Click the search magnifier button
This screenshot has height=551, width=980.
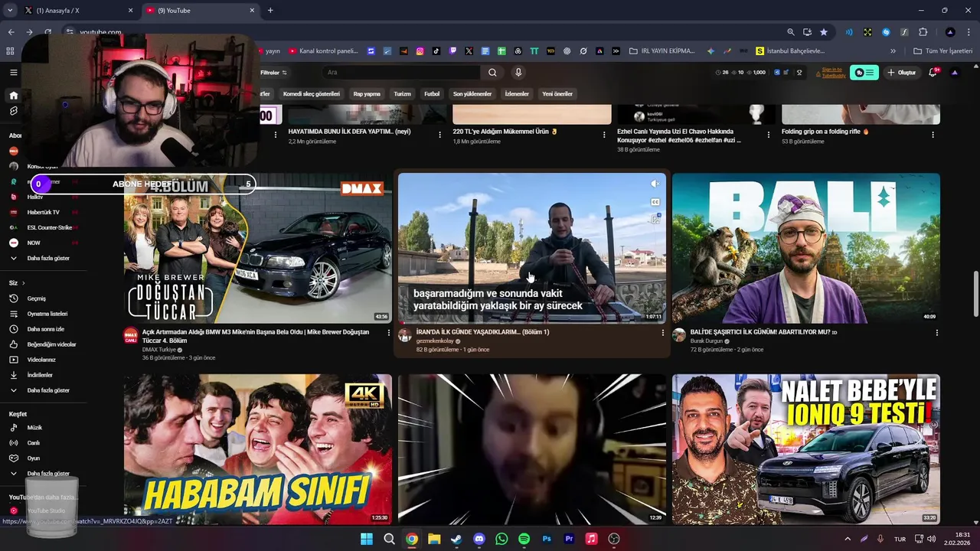[492, 73]
